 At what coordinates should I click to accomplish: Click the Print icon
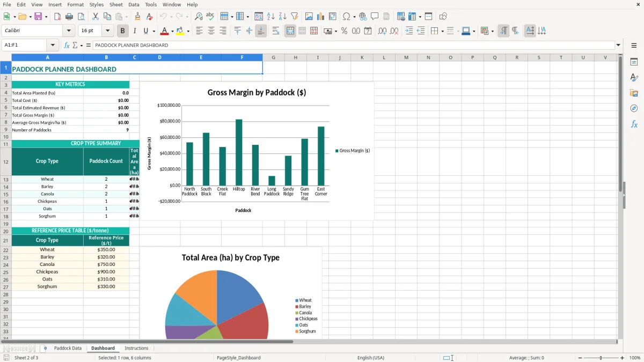(69, 17)
